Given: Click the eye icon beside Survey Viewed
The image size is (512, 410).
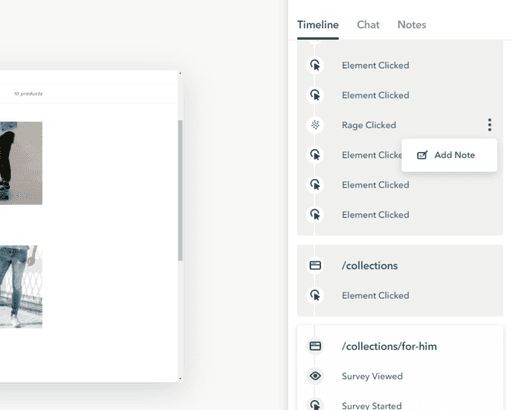Looking at the screenshot, I should pos(315,376).
